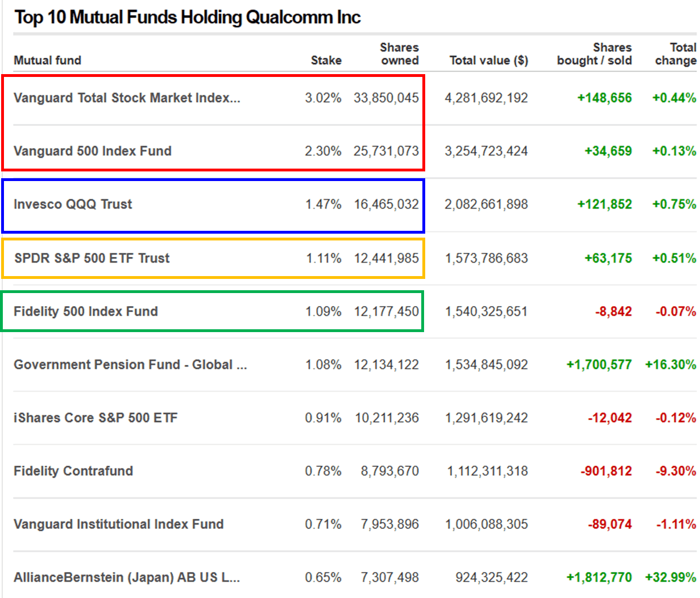Select the 1.47% stake value
The image size is (700, 598).
click(x=323, y=204)
